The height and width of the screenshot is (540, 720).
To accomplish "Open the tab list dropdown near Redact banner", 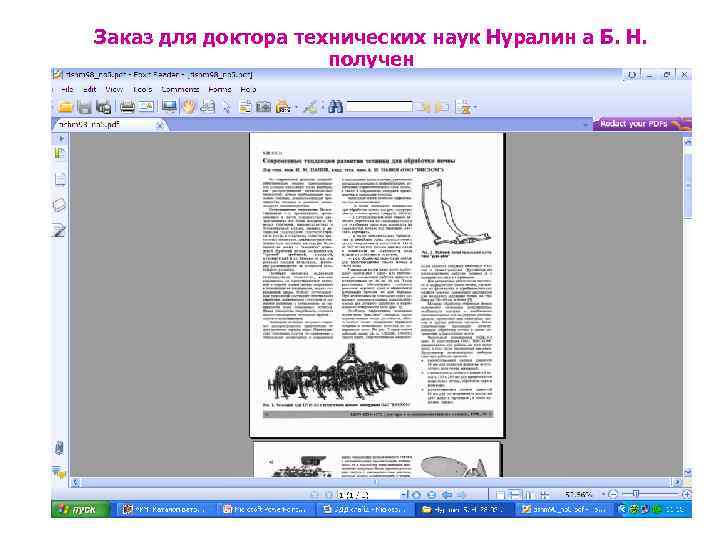I will tap(586, 124).
